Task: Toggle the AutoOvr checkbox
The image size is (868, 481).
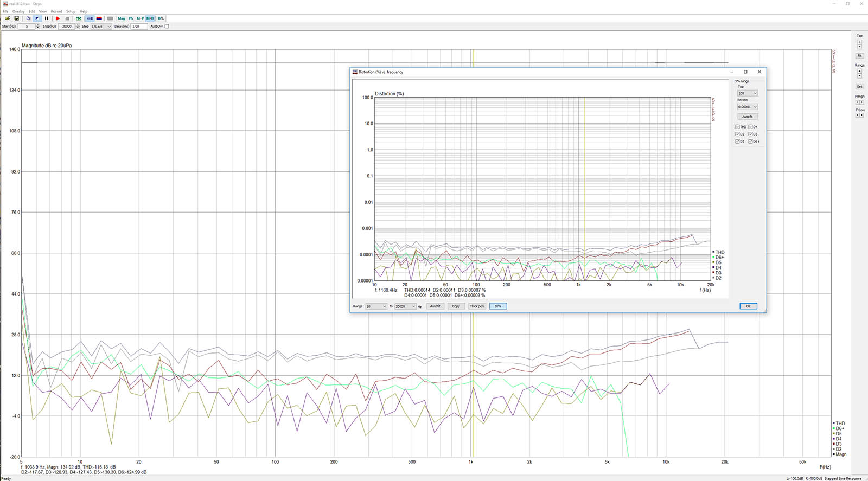Action: pyautogui.click(x=167, y=26)
